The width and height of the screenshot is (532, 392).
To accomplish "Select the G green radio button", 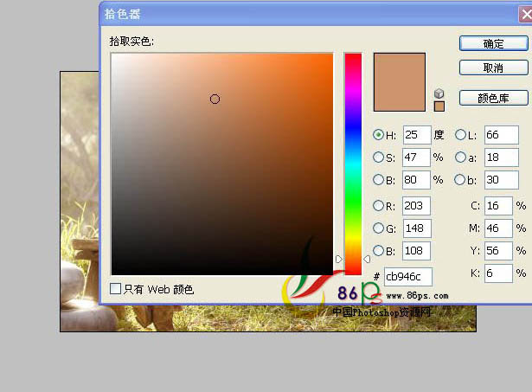I will tap(378, 228).
